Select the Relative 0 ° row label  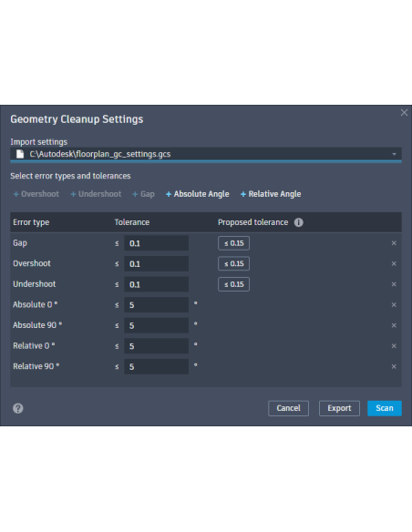[34, 346]
